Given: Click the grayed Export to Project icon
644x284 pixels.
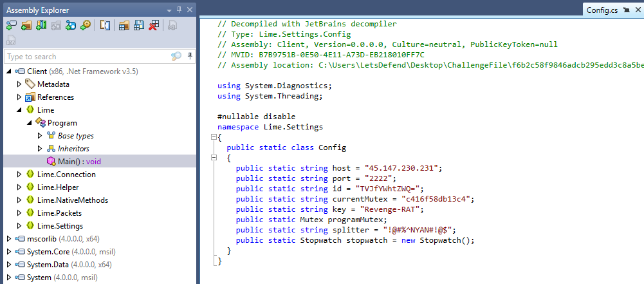Looking at the screenshot, I should (x=172, y=26).
